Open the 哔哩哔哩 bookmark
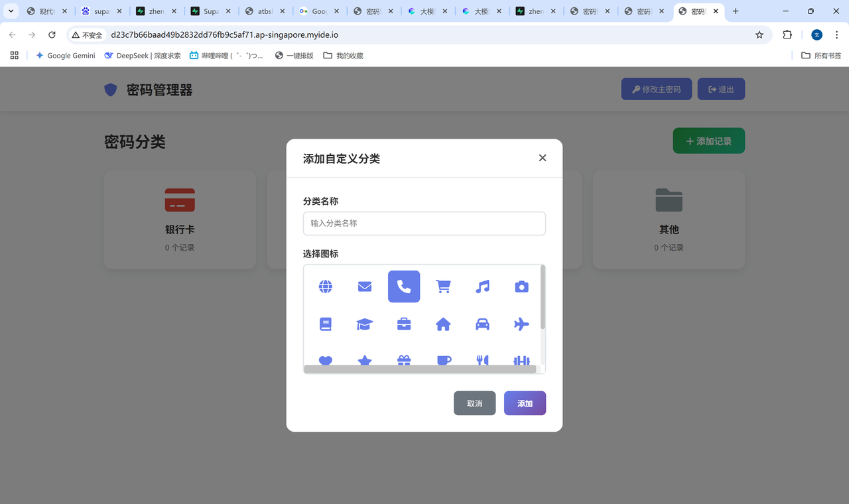The height and width of the screenshot is (504, 849). pos(226,56)
